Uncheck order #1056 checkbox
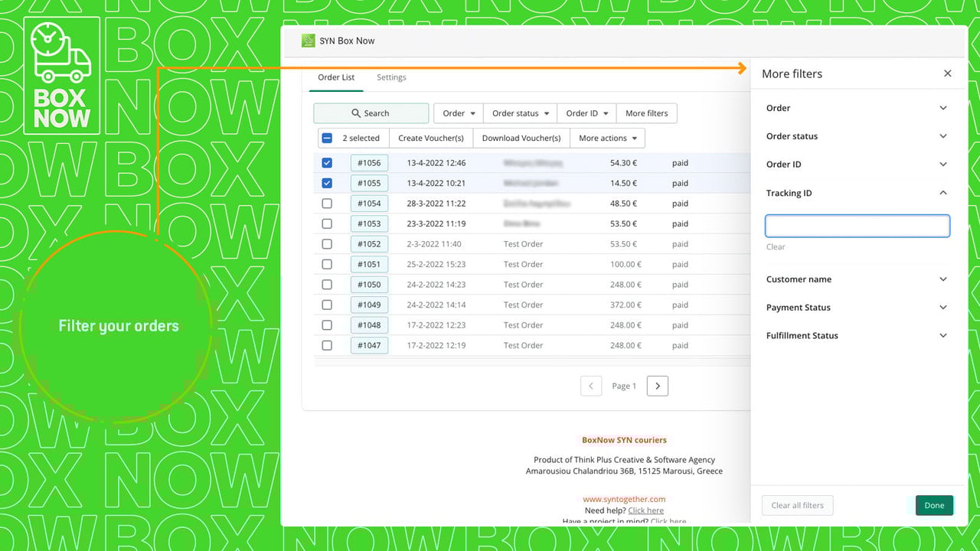 click(327, 163)
